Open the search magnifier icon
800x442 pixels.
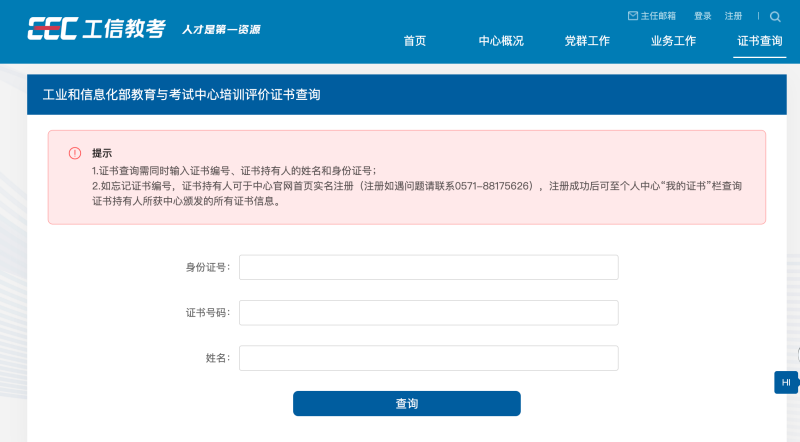[775, 17]
